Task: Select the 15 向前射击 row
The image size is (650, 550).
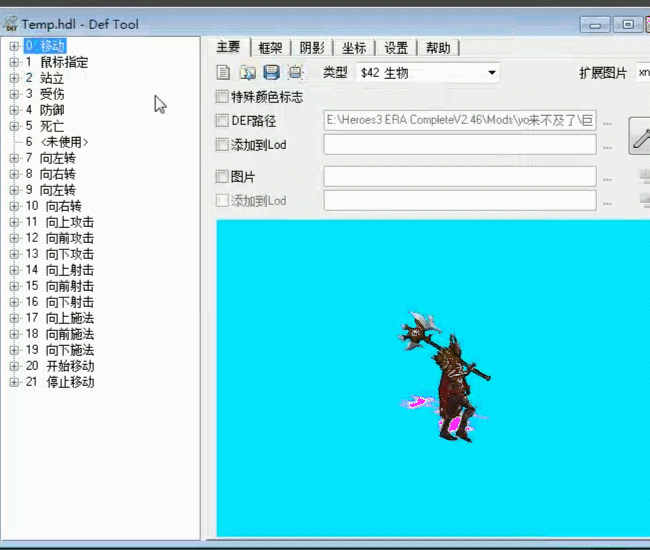Action: pyautogui.click(x=60, y=286)
